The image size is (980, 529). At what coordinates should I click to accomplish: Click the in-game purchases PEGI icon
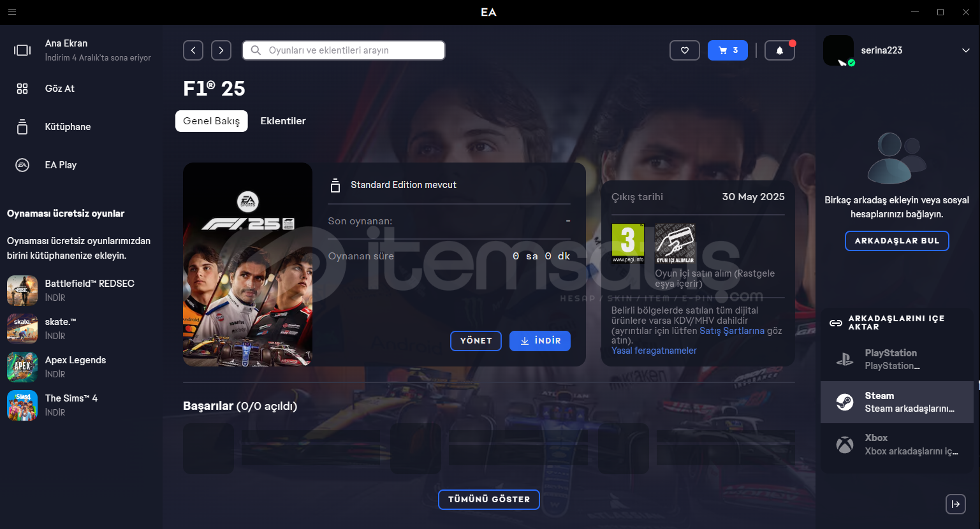point(675,243)
